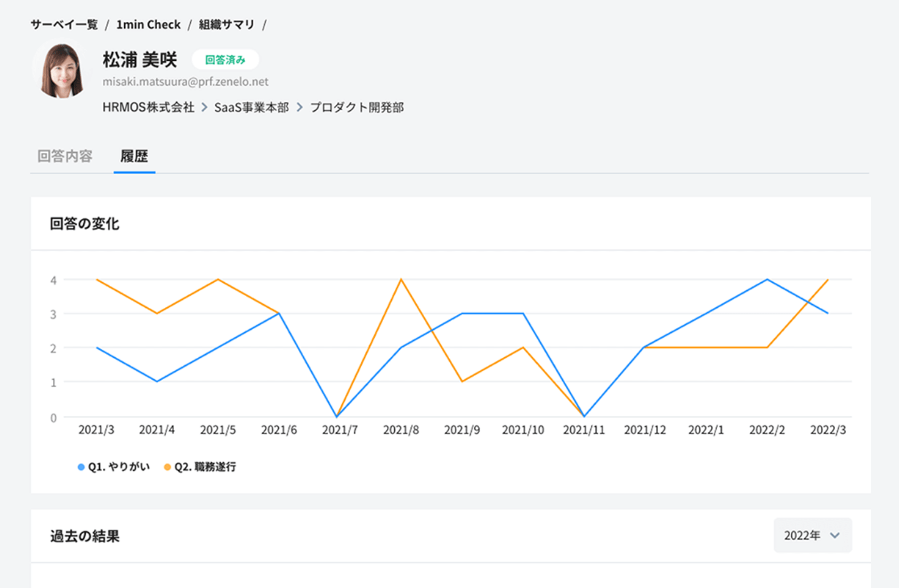Open the サーベイ一覧 breadcrumb link

64,24
